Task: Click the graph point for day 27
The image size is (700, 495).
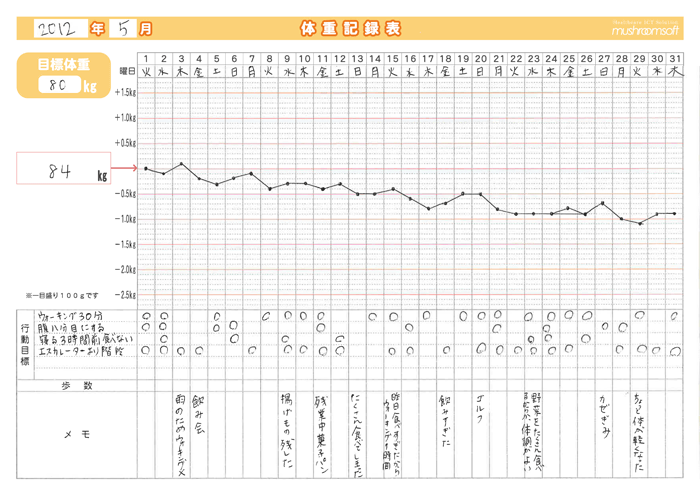Action: (603, 203)
